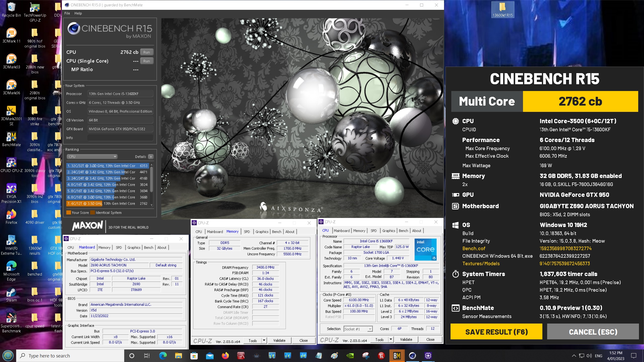The height and width of the screenshot is (362, 644).
Task: Open the 3DMark2001 SE desktop shortcut
Action: pyautogui.click(x=11, y=116)
